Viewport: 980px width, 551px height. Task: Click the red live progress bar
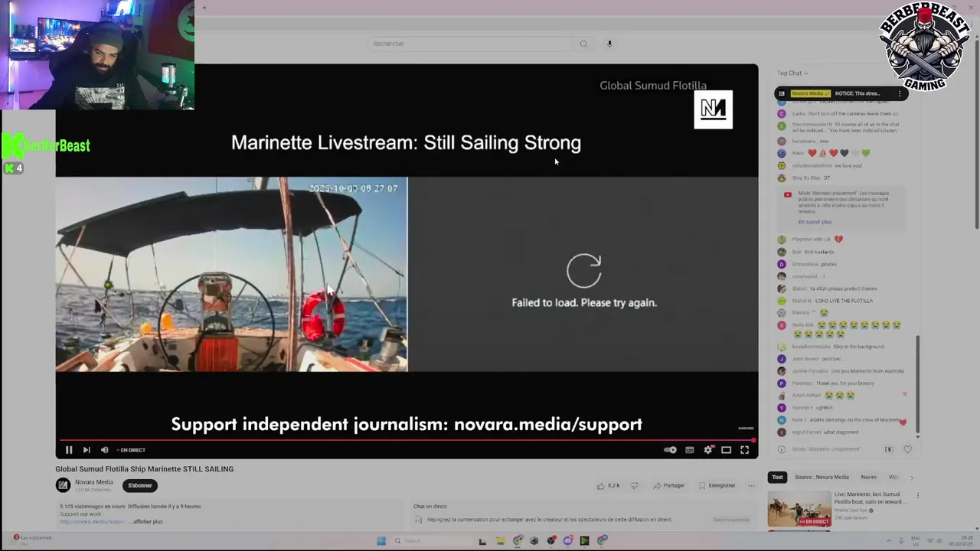tap(407, 440)
